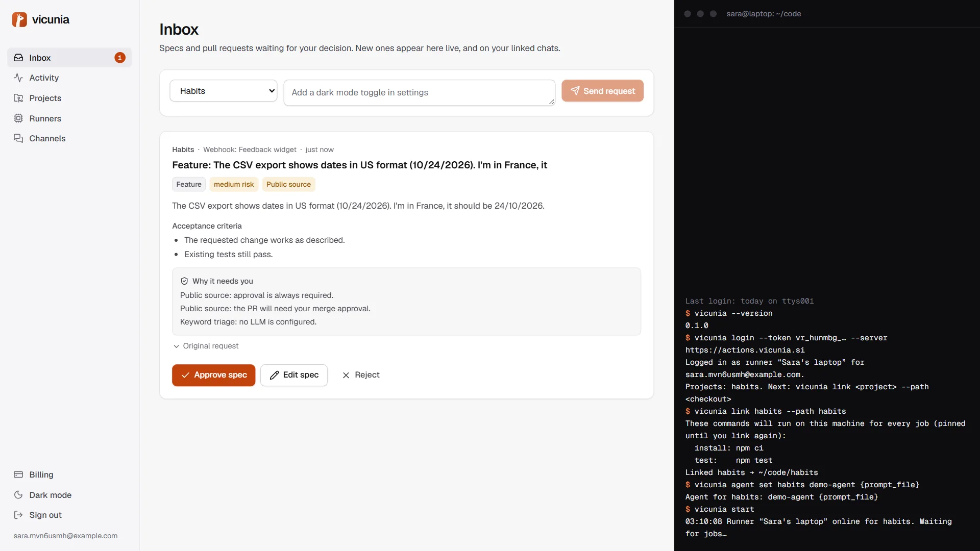Click the X icon next to Reject
This screenshot has height=551, width=980.
[x=346, y=375]
